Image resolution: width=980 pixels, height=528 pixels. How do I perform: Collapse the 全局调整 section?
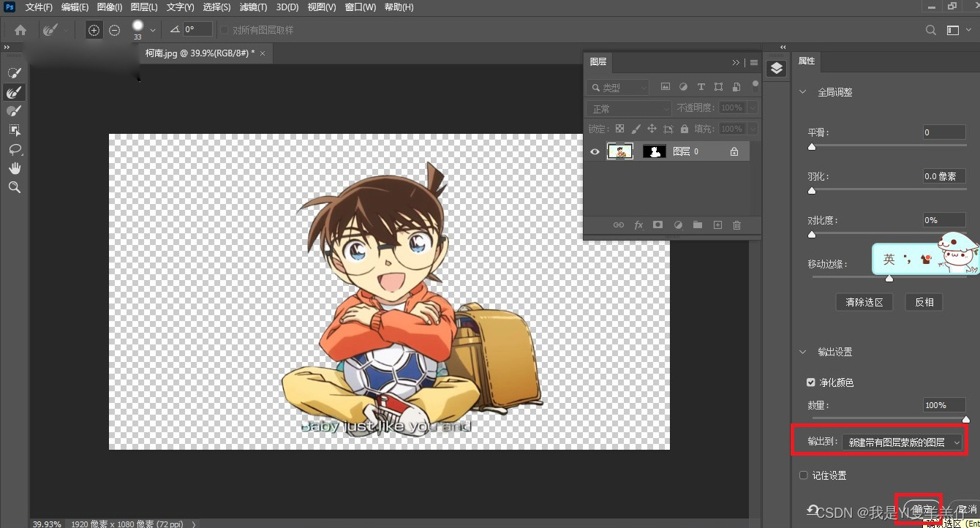(802, 92)
